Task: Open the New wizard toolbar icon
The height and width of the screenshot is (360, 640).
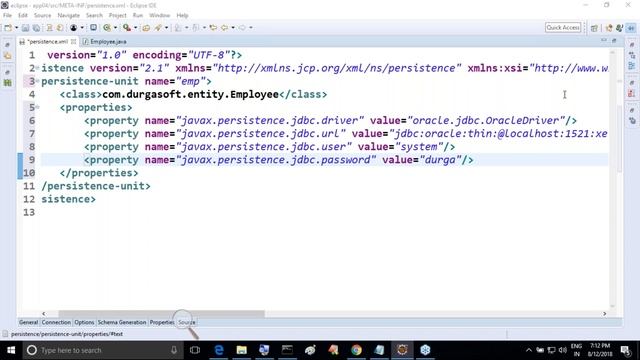Action: tap(8, 28)
